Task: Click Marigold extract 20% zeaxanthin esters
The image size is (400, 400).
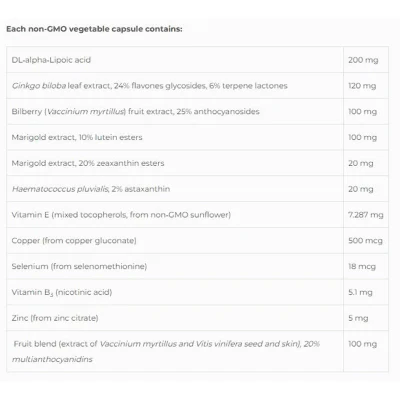Action: [88, 163]
